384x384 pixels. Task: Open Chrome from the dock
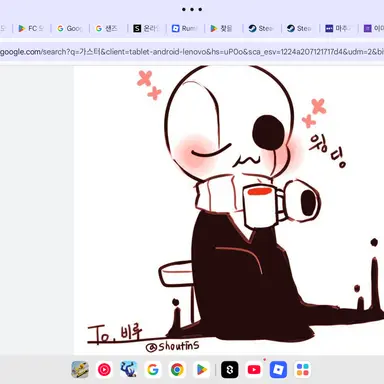coord(177,369)
